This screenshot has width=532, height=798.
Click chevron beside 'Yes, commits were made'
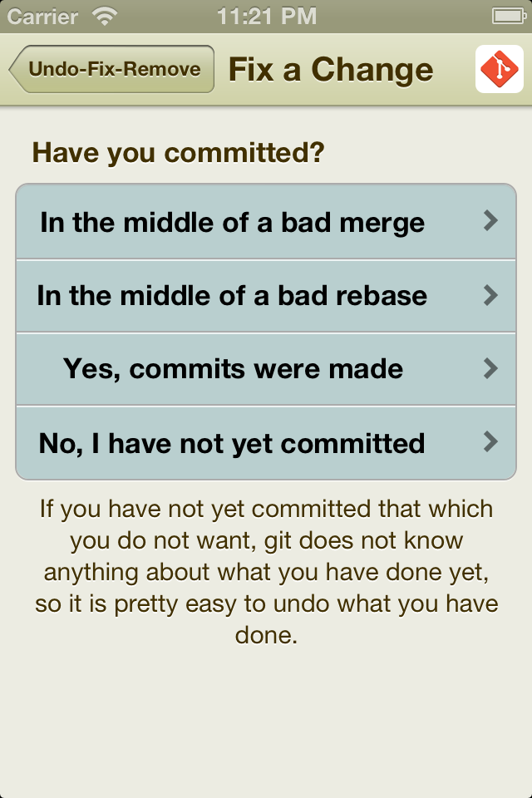(490, 368)
